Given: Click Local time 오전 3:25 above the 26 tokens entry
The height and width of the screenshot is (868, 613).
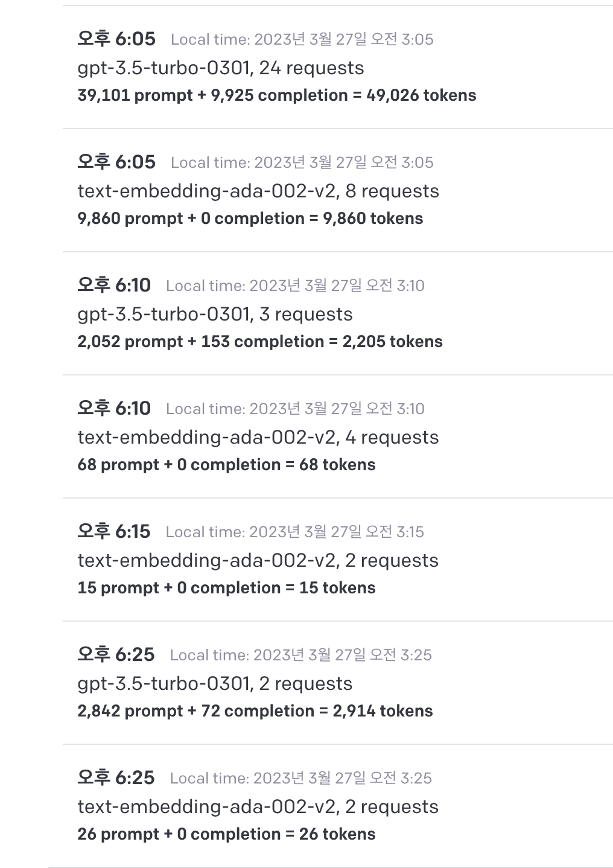Looking at the screenshot, I should [300, 778].
